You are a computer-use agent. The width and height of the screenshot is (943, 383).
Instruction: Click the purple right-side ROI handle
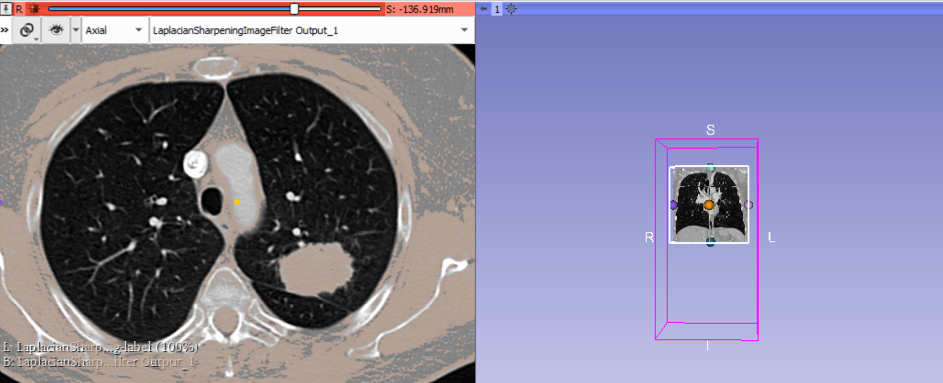pyautogui.click(x=674, y=205)
